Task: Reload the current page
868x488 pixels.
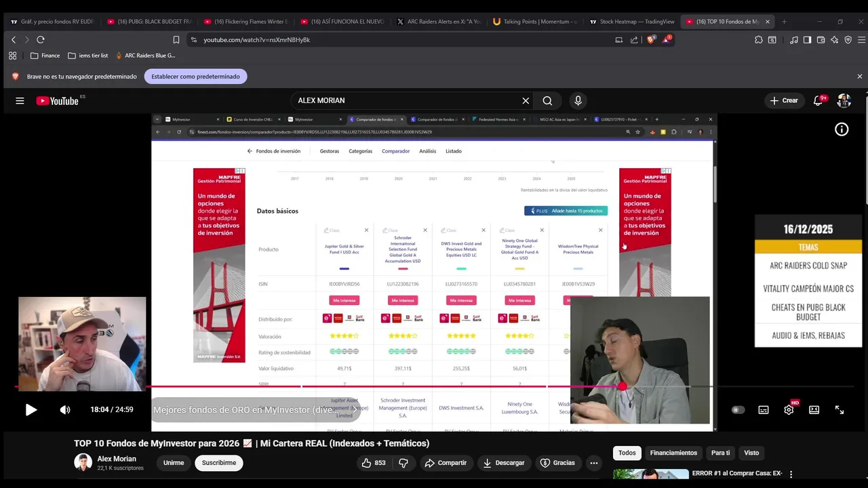Action: [41, 40]
